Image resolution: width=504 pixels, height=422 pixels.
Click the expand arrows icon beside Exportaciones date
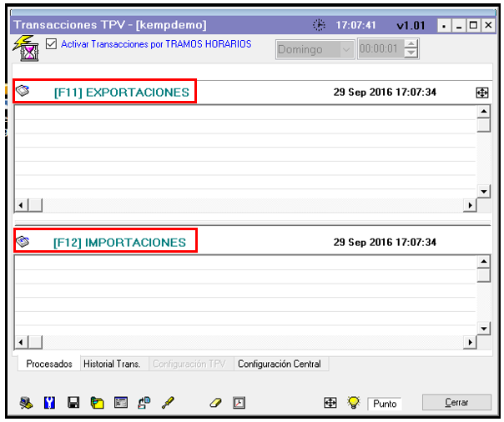[x=481, y=93]
